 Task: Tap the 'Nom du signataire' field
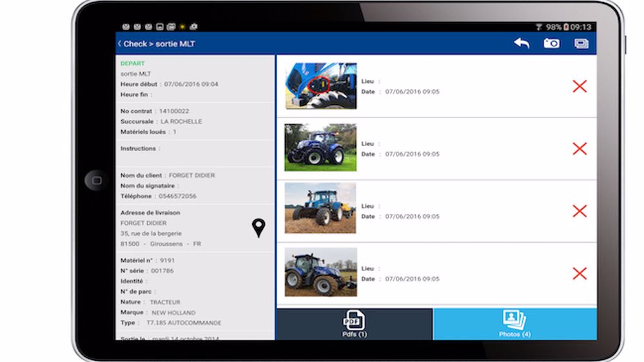(150, 186)
